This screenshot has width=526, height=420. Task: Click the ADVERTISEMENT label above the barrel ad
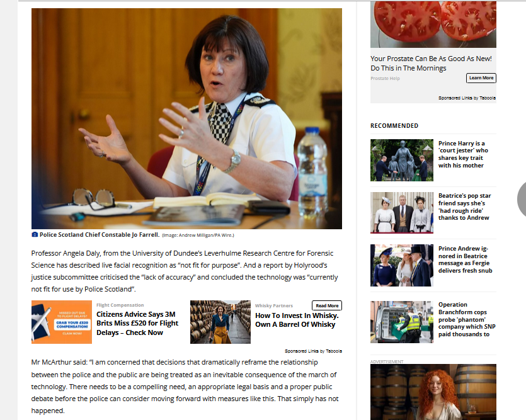387,361
